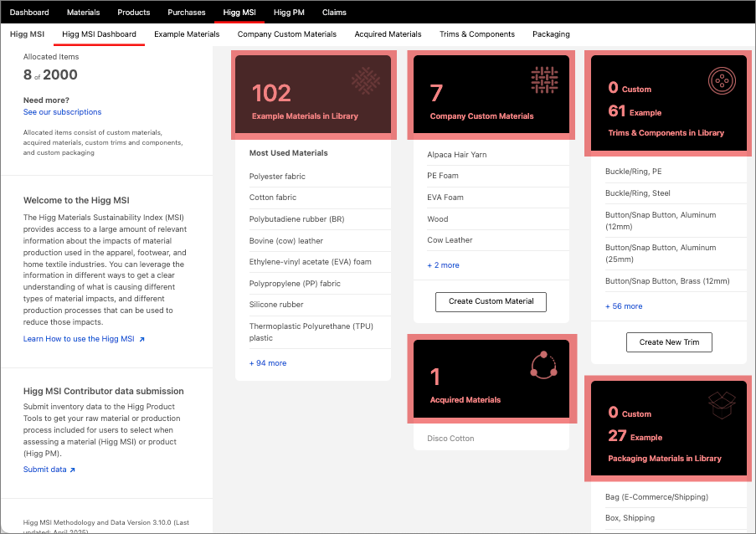Click the Create Custom Material button
Image resolution: width=756 pixels, height=534 pixels.
pyautogui.click(x=491, y=301)
